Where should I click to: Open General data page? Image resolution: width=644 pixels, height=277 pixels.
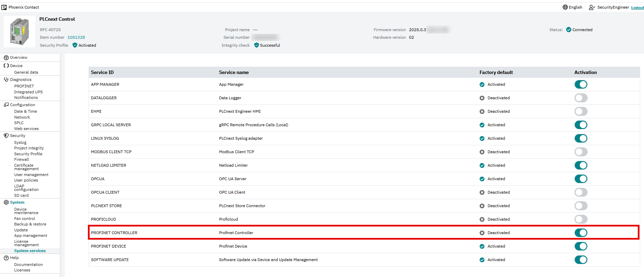tap(26, 72)
